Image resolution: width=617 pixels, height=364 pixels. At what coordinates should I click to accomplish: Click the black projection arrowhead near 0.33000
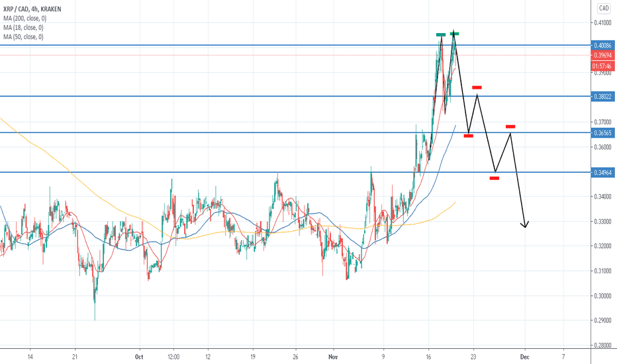click(x=525, y=225)
